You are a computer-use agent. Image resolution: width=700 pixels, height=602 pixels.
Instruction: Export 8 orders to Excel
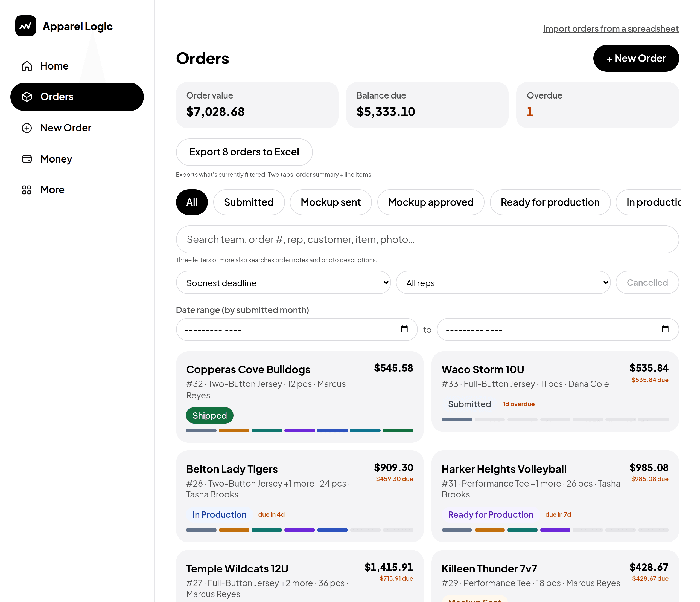pyautogui.click(x=244, y=152)
